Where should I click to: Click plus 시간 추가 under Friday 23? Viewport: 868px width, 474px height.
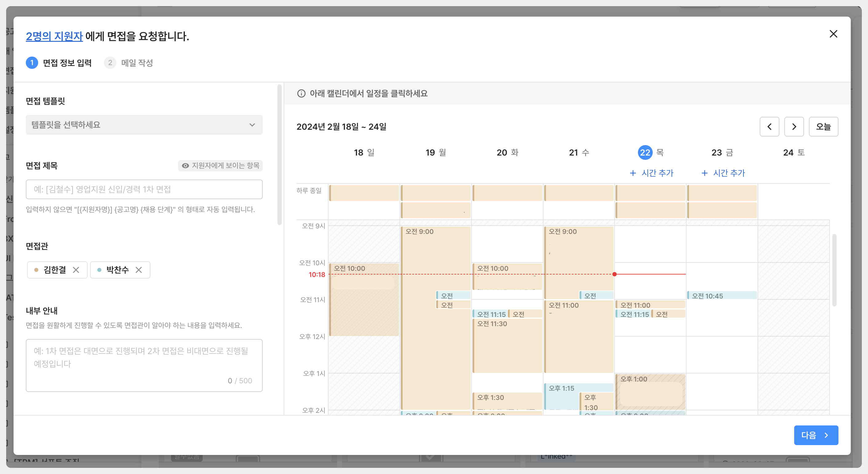pyautogui.click(x=723, y=173)
